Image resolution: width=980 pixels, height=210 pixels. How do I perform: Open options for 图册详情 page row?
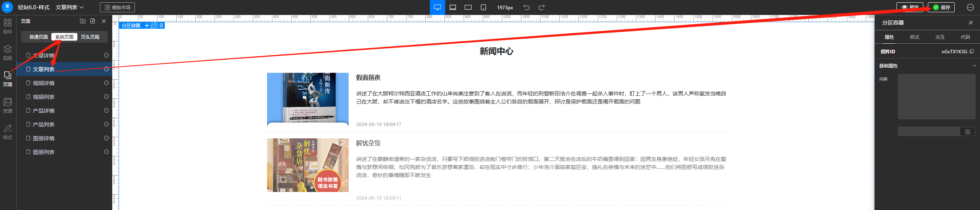coord(107,138)
